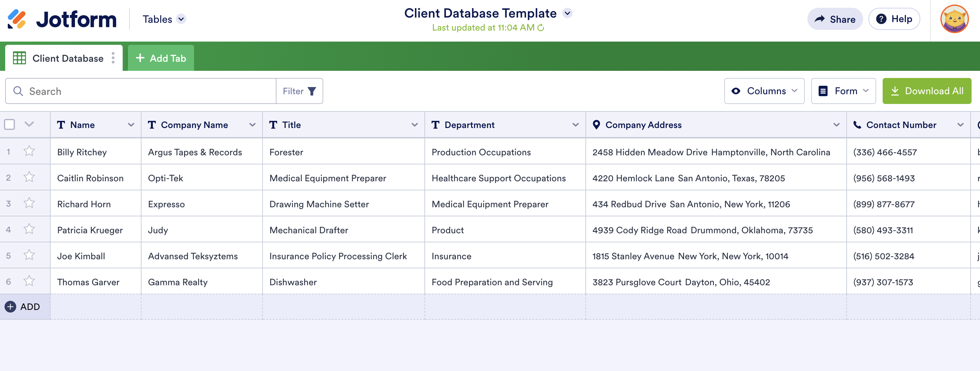
Task: Open the Columns visibility dropdown
Action: tap(764, 91)
